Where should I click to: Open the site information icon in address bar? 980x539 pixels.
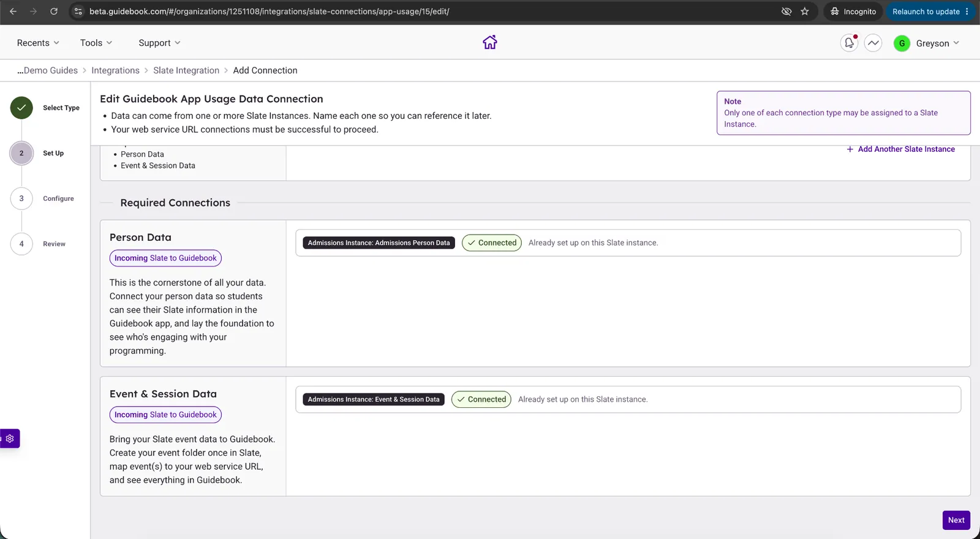78,11
